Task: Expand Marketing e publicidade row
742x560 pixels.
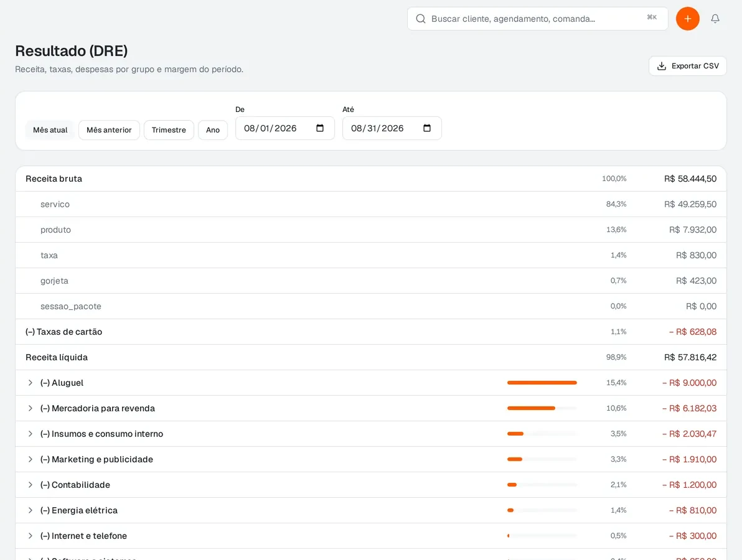Action: pyautogui.click(x=31, y=459)
